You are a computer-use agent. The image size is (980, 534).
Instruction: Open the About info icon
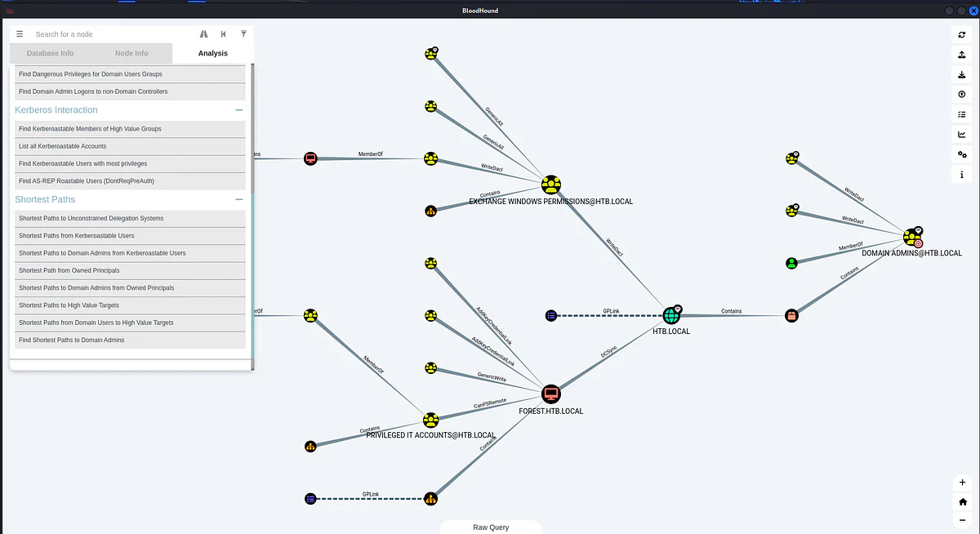click(962, 175)
